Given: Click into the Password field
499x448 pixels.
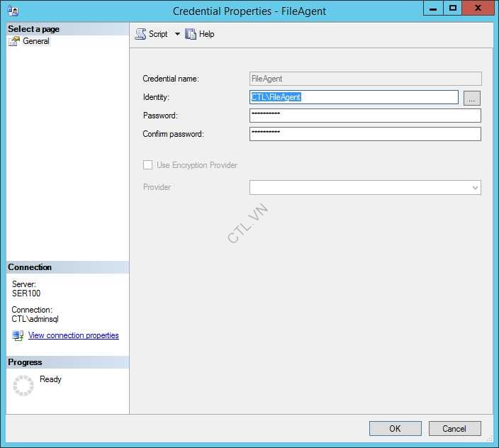Looking at the screenshot, I should point(365,116).
